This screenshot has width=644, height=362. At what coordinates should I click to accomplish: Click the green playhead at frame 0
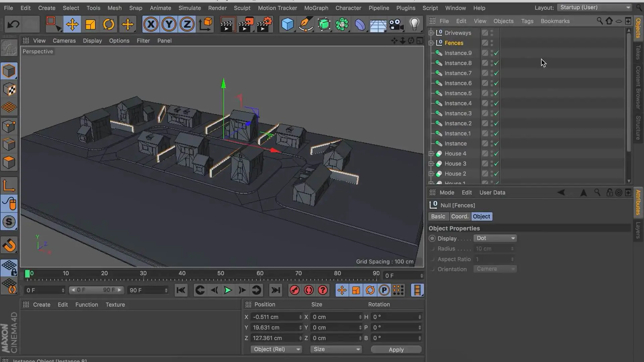click(27, 274)
